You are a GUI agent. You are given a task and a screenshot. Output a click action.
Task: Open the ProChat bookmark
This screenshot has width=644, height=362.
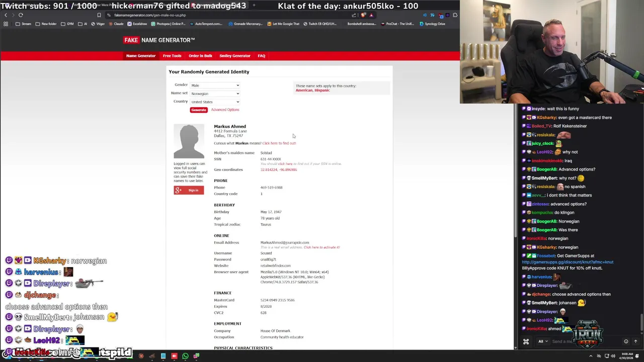point(398,24)
